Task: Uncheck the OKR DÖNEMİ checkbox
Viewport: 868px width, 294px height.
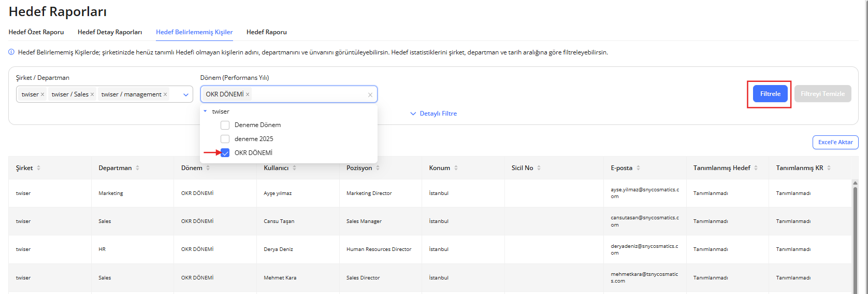Action: tap(225, 153)
